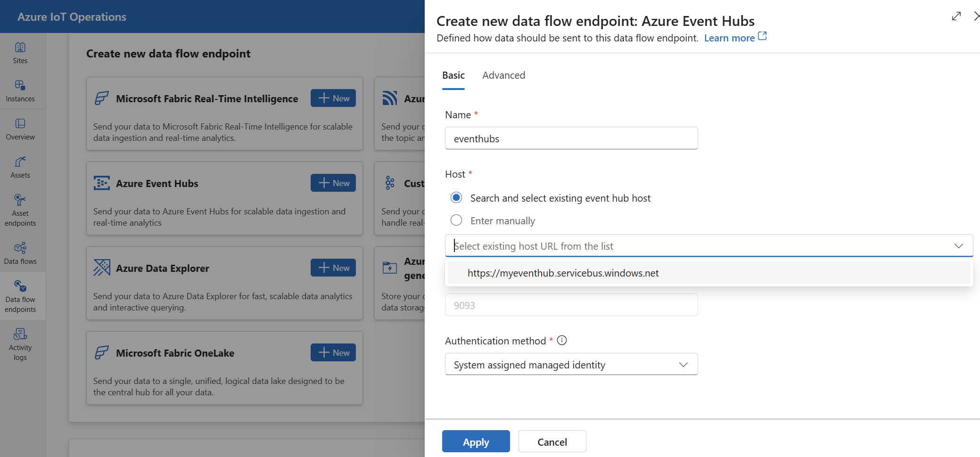Select Data flow endpoints in sidebar
980x457 pixels.
[20, 296]
